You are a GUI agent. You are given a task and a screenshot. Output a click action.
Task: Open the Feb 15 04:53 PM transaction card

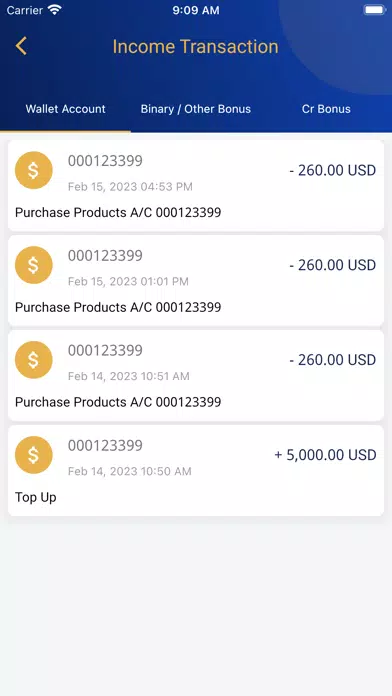point(196,186)
